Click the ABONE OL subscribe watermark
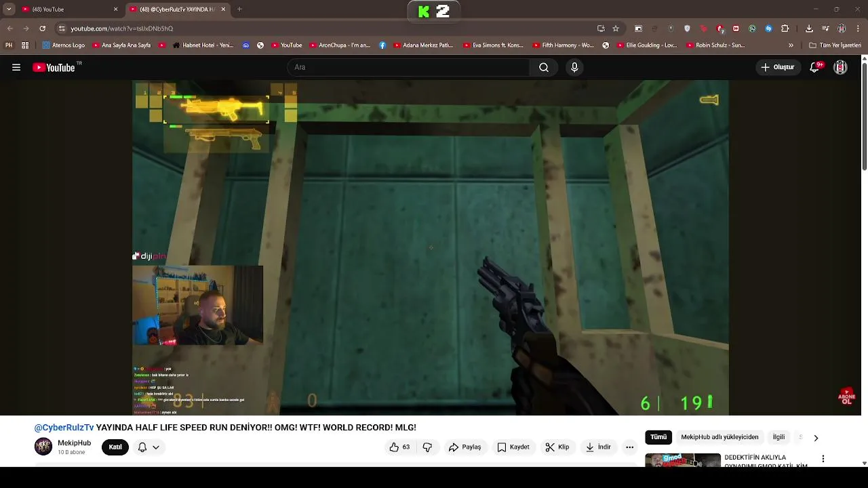868x488 pixels. pos(846,396)
